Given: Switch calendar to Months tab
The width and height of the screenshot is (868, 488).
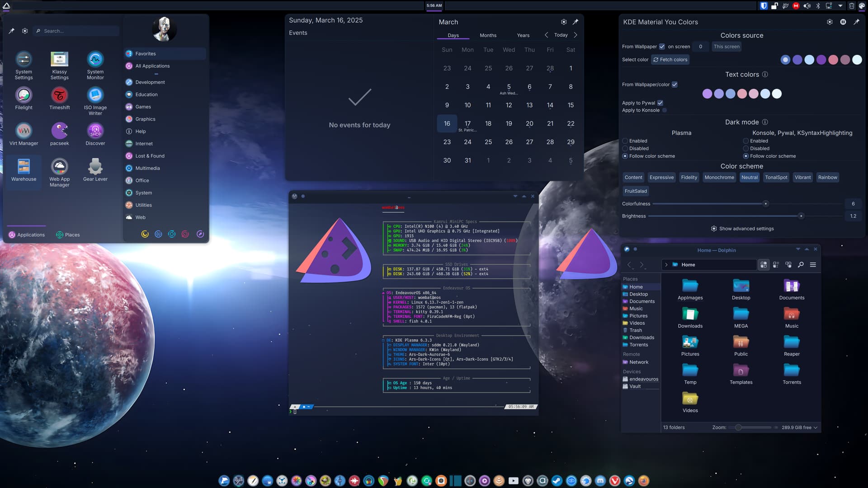Looking at the screenshot, I should [x=488, y=35].
